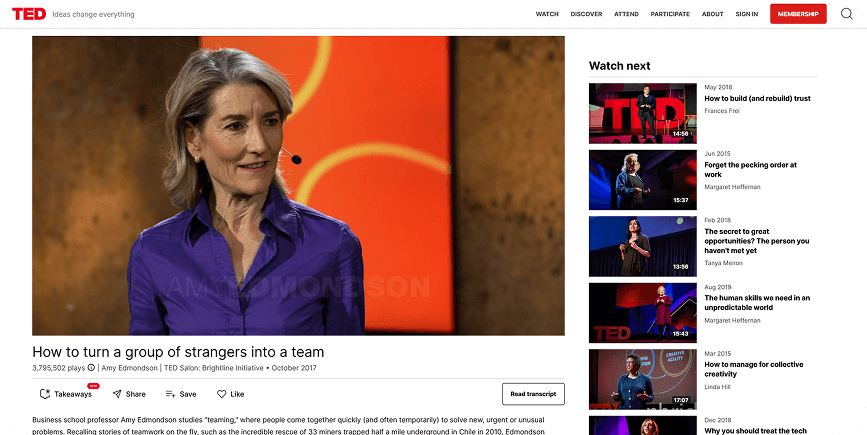Click '3,795,502 plays' text
This screenshot has height=435, width=867.
(59, 368)
